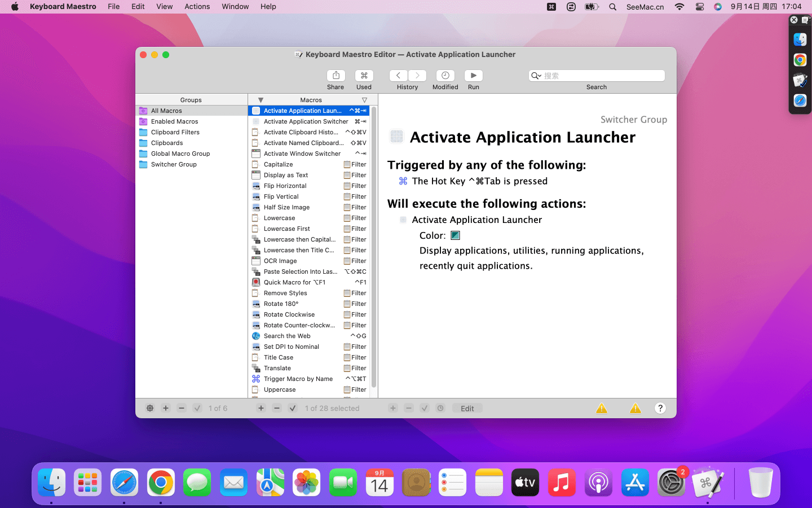Open the View menu
Image resolution: width=812 pixels, height=508 pixels.
(x=165, y=7)
